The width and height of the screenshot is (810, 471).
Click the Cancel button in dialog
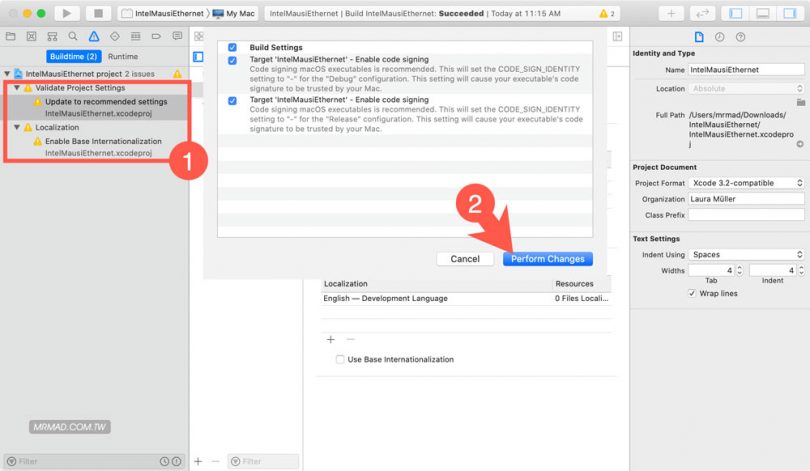tap(465, 259)
